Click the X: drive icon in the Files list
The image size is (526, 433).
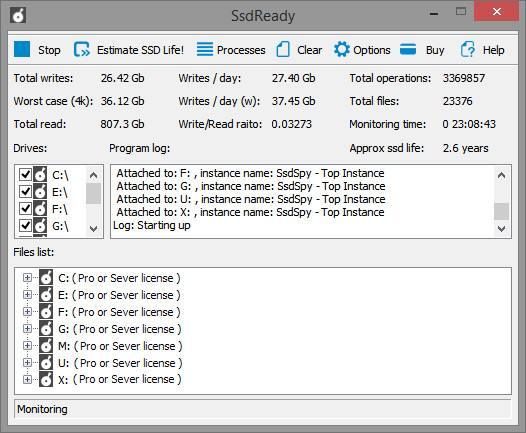tap(46, 379)
